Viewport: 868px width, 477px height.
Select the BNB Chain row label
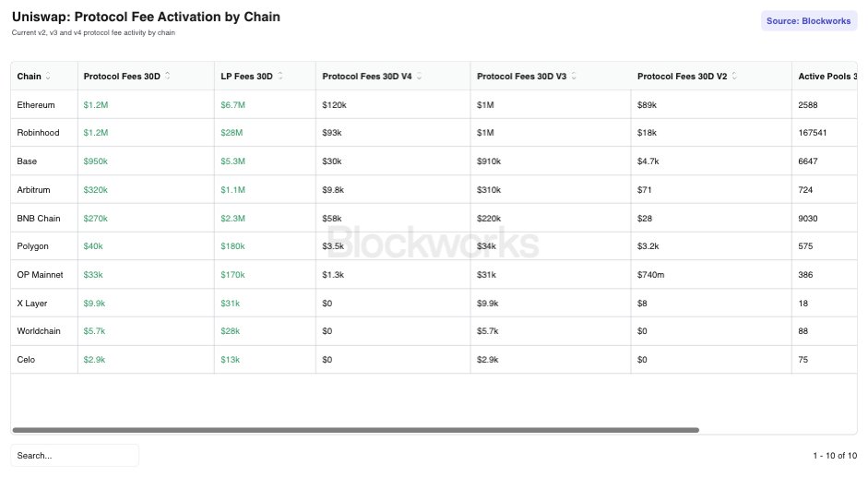click(x=38, y=219)
